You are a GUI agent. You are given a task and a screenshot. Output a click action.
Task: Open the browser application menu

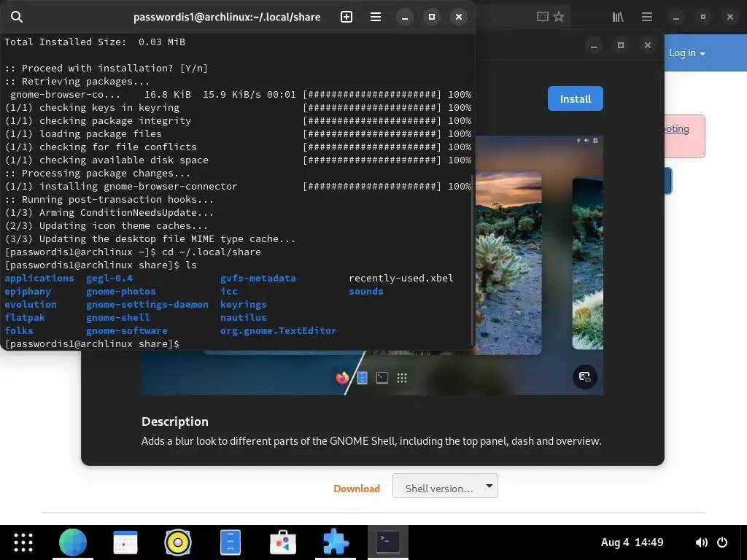click(646, 17)
